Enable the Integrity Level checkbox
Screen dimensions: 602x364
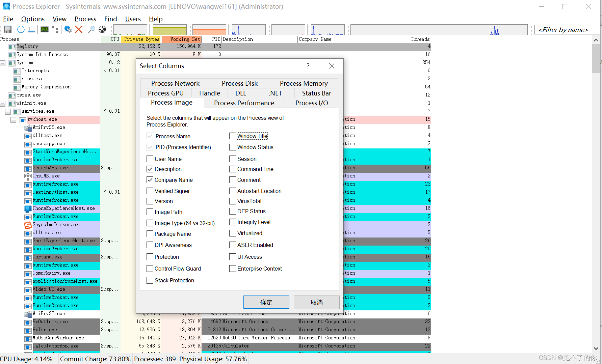232,222
